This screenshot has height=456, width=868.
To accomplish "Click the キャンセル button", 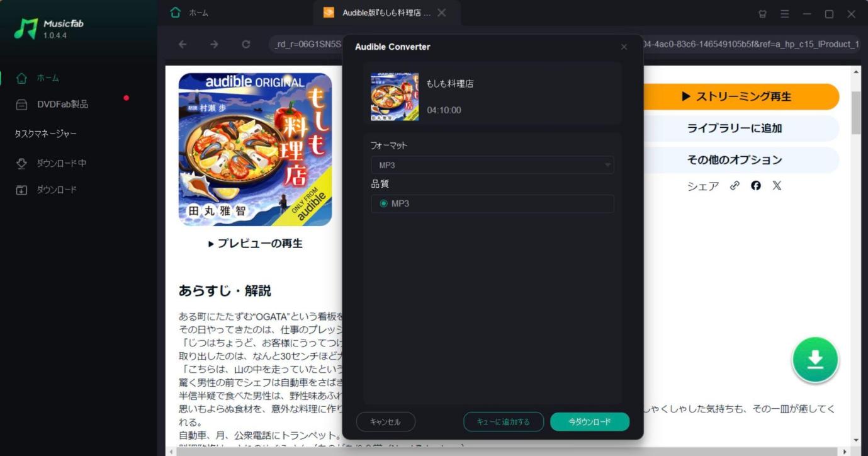I will point(386,422).
